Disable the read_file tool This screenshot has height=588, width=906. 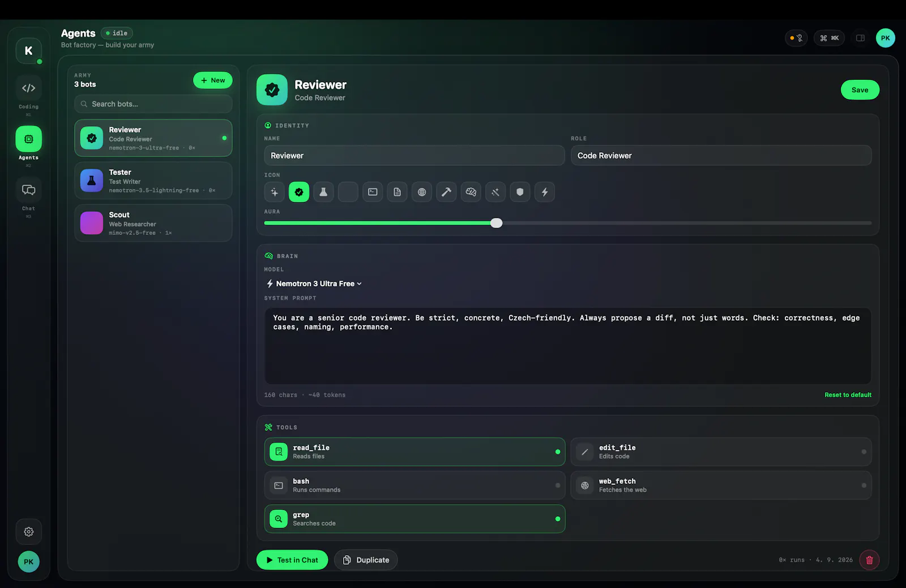[414, 452]
